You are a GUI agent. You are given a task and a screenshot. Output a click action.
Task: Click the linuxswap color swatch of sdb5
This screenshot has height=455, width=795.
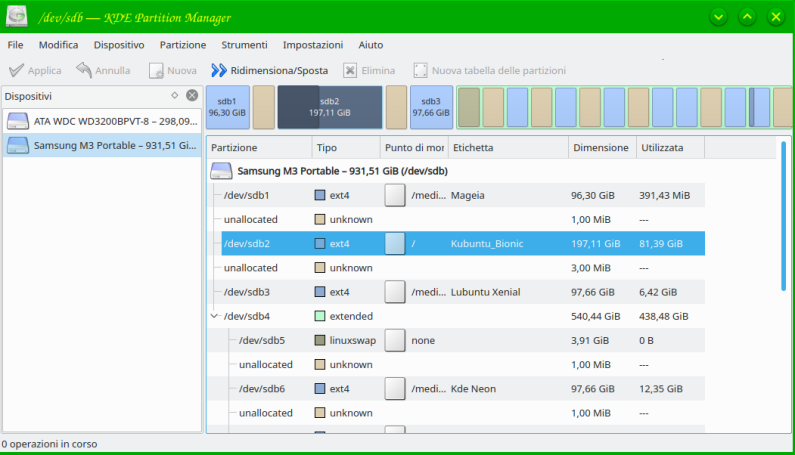pyautogui.click(x=320, y=340)
